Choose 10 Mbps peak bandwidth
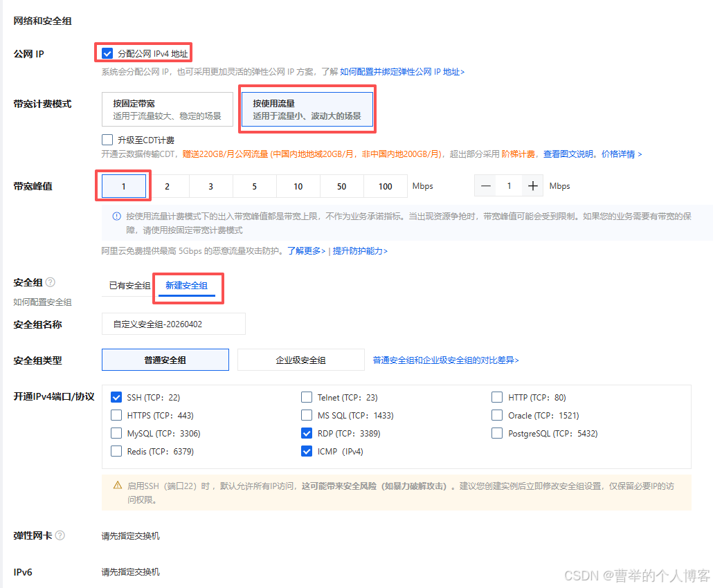Viewport: 713px width, 588px height. (298, 186)
